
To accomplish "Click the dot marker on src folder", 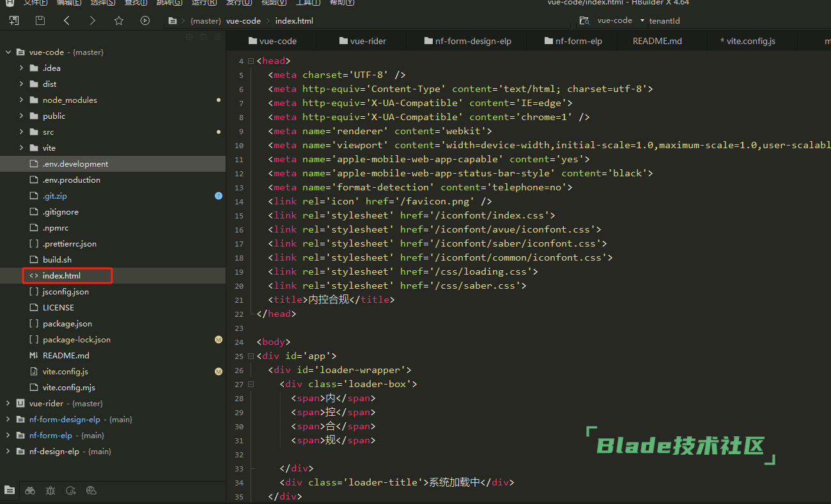I will coord(219,132).
